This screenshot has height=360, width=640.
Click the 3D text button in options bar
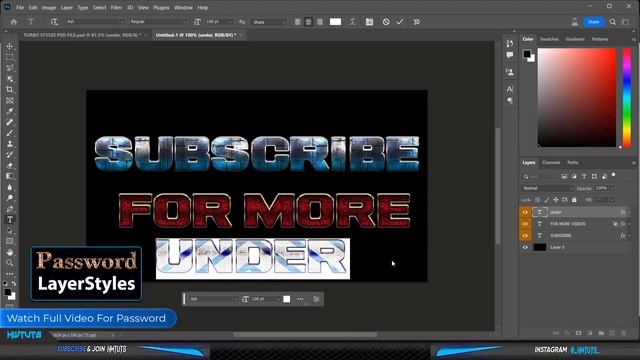416,22
